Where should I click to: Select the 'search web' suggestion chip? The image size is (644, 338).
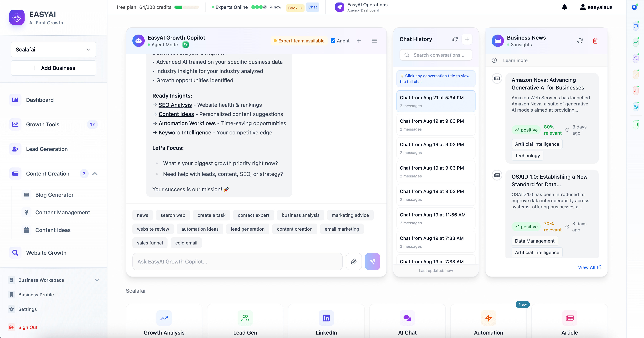173,215
